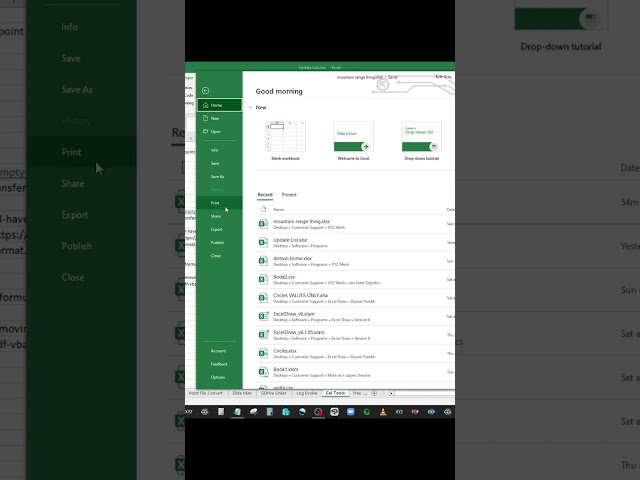Open the red PDF app in taskbar
Screen dimensions: 640x480
415,412
